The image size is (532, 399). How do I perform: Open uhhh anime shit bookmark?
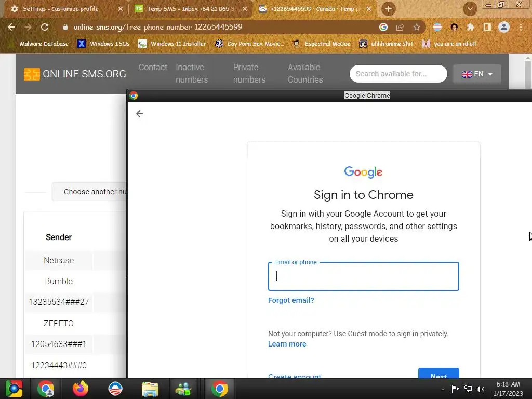point(387,44)
